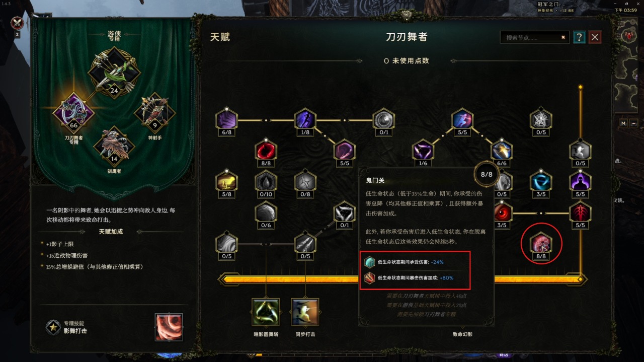Select the 0/10 droplet talent node
This screenshot has height=362, width=644.
click(x=266, y=181)
